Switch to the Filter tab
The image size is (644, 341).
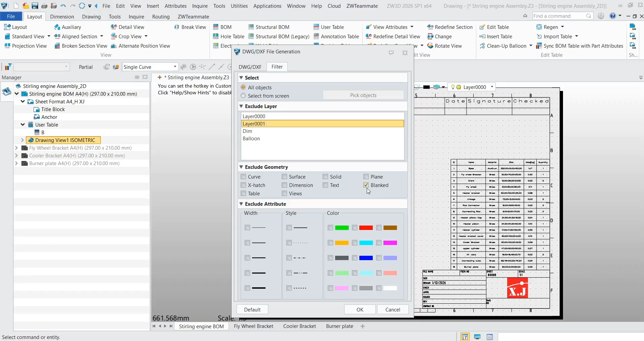(277, 67)
